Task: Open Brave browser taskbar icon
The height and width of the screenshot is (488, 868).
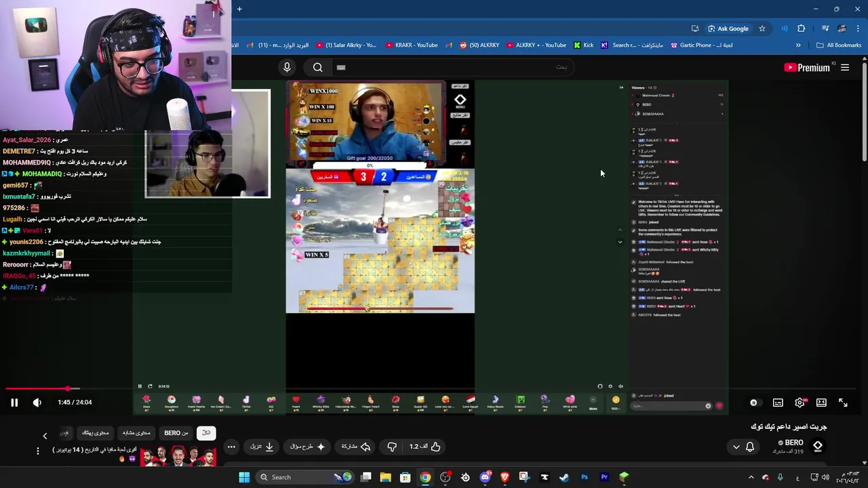Action: (505, 477)
